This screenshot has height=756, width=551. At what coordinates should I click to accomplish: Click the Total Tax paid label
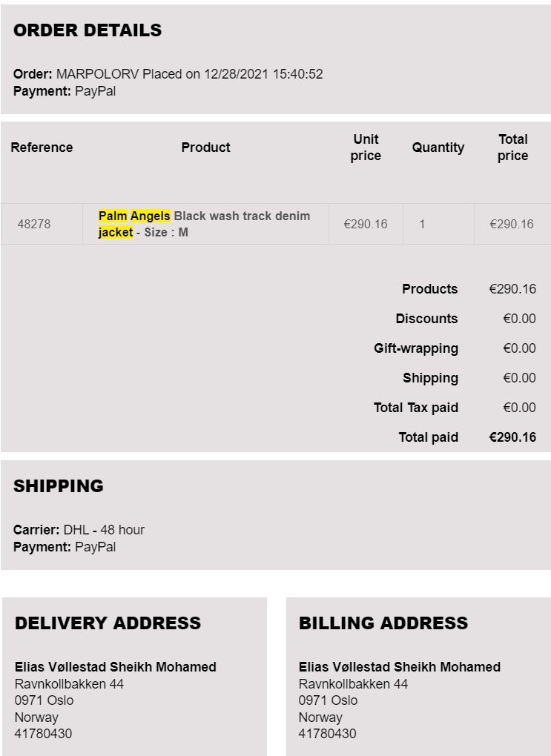click(x=416, y=408)
